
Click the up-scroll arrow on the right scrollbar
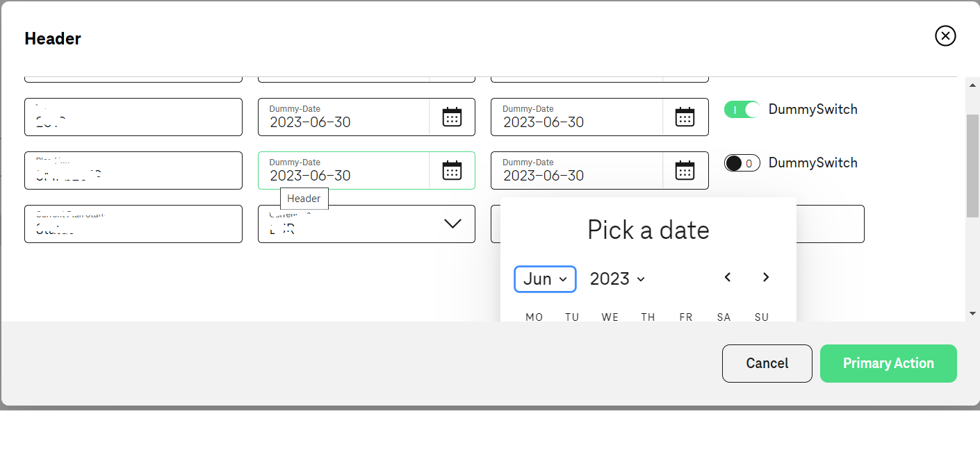point(972,86)
